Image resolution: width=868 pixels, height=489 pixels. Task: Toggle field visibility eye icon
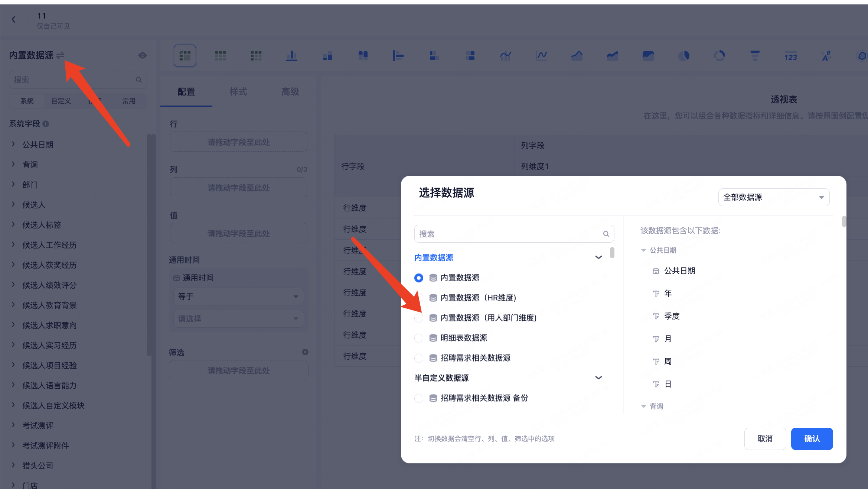point(142,55)
